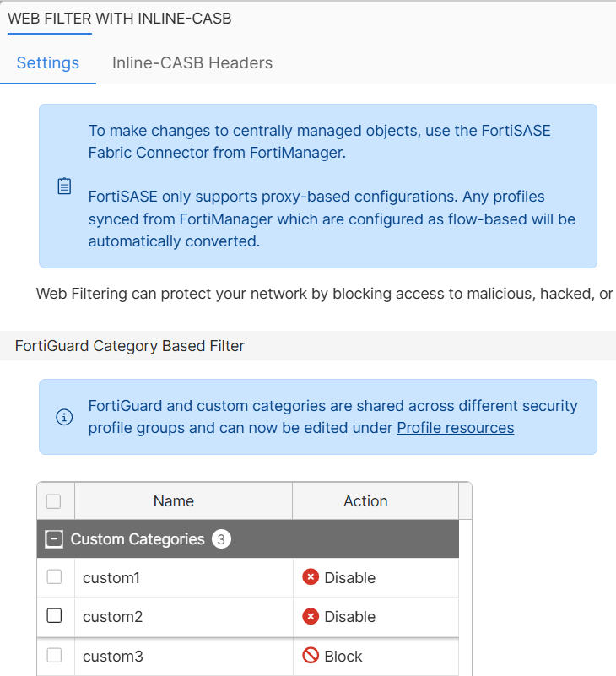Click the count badge showing 3 custom categories
Image resolution: width=616 pixels, height=676 pixels.
coord(221,538)
